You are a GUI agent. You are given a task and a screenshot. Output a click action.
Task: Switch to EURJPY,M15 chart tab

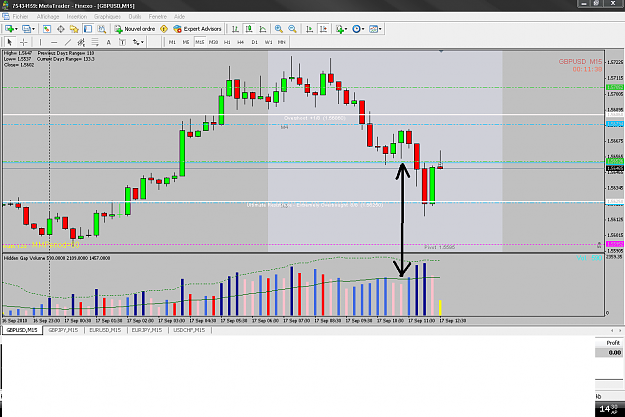pyautogui.click(x=147, y=330)
